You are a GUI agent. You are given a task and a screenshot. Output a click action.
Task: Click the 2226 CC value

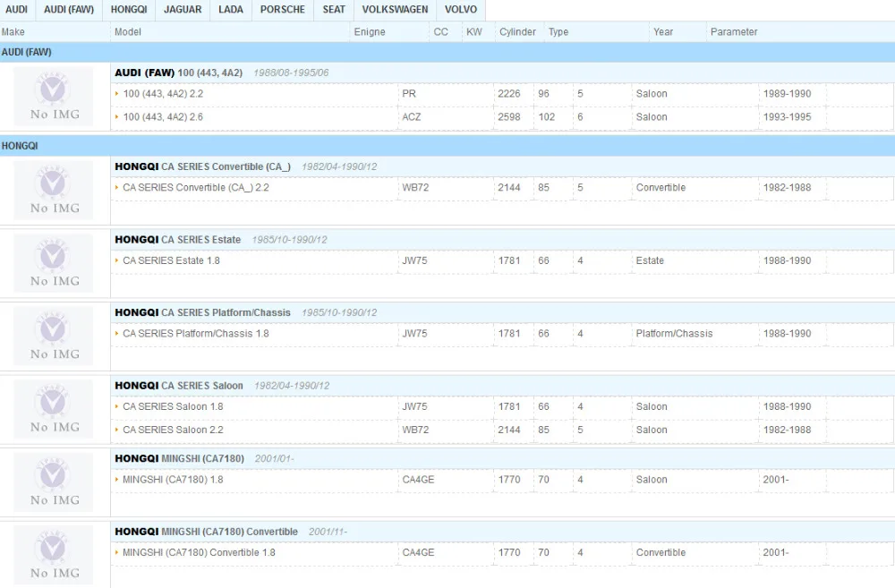coord(508,94)
